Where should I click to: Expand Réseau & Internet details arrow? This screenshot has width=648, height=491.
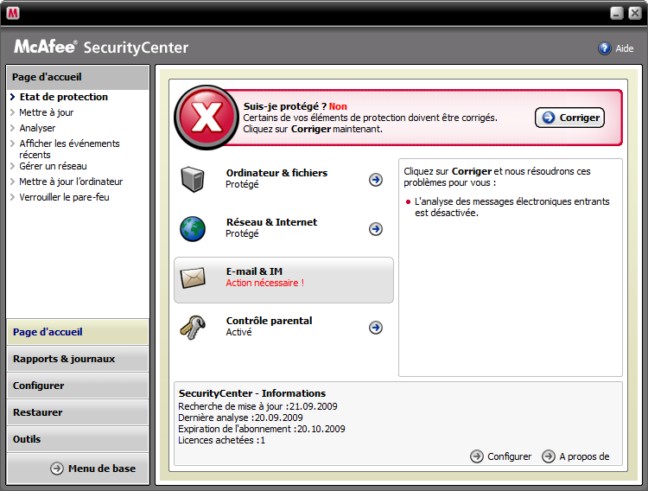[x=376, y=229]
